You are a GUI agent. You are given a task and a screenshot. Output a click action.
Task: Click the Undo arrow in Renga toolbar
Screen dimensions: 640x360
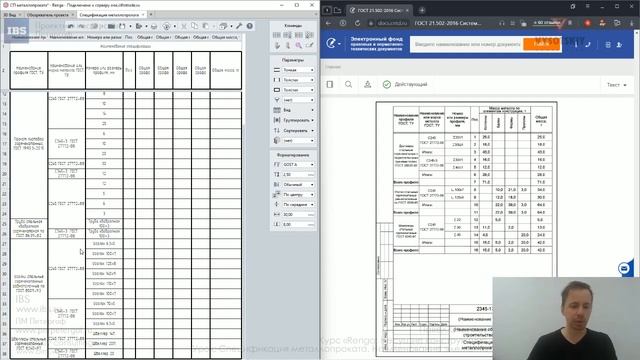click(x=71, y=26)
